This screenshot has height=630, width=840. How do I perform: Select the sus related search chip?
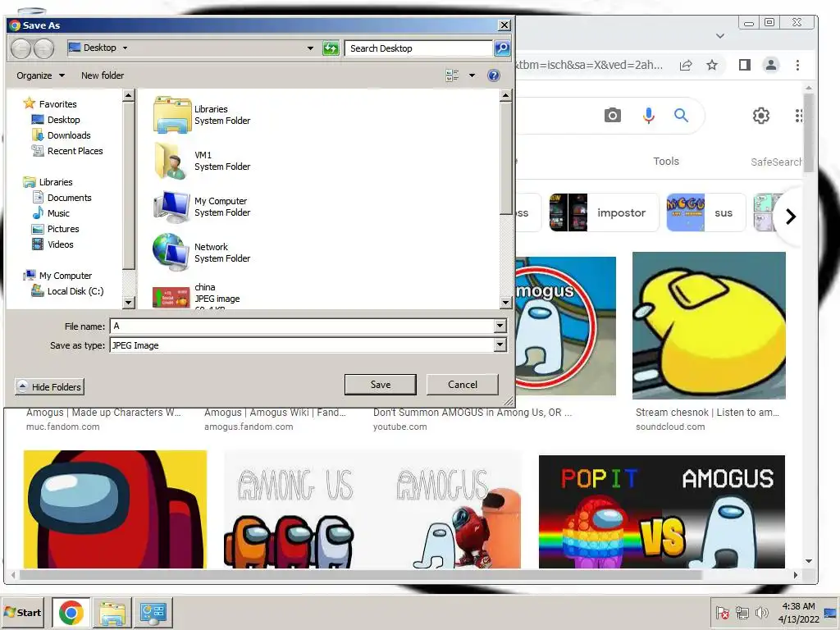tap(705, 212)
